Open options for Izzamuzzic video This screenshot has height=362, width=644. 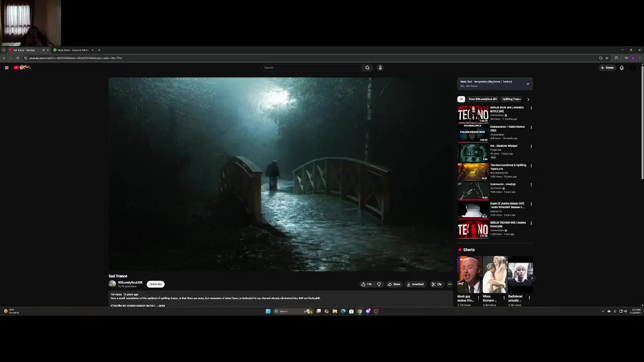(x=531, y=185)
